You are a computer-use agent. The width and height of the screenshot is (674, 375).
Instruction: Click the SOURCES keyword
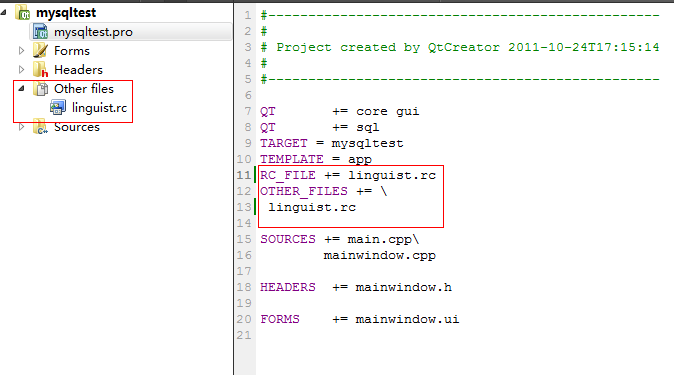(288, 239)
